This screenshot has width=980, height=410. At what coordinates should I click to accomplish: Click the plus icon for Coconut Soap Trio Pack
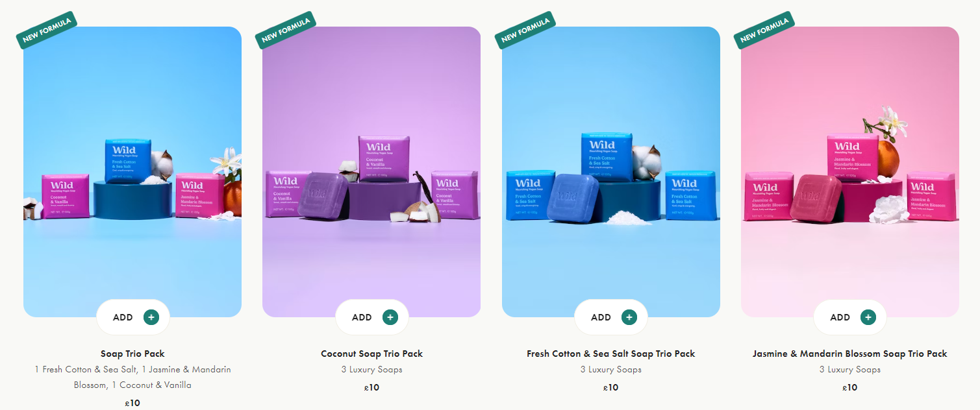point(390,317)
